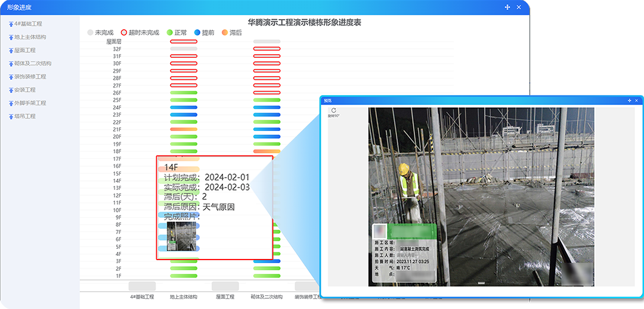
Task: Click the 32F grey bar for 地上主体结构
Action: click(184, 49)
